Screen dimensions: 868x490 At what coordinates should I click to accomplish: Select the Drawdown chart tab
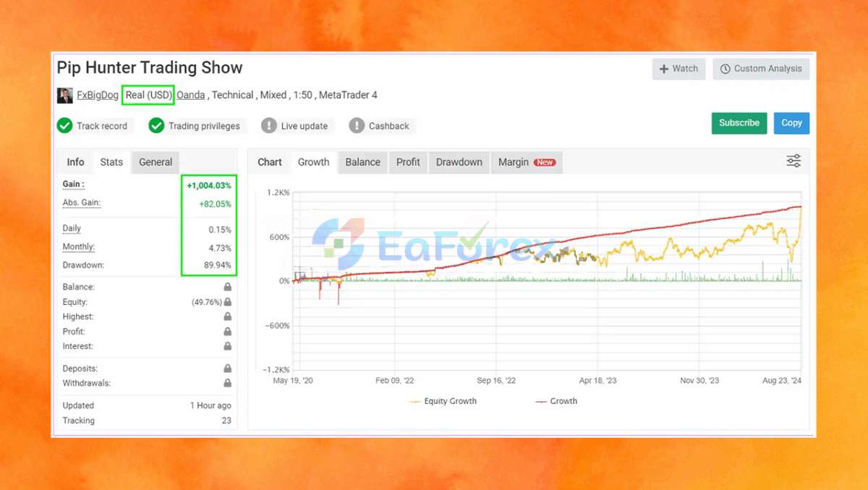tap(459, 162)
